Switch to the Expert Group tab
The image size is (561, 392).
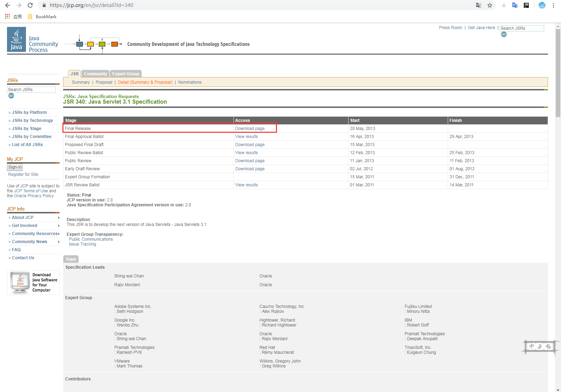point(126,74)
